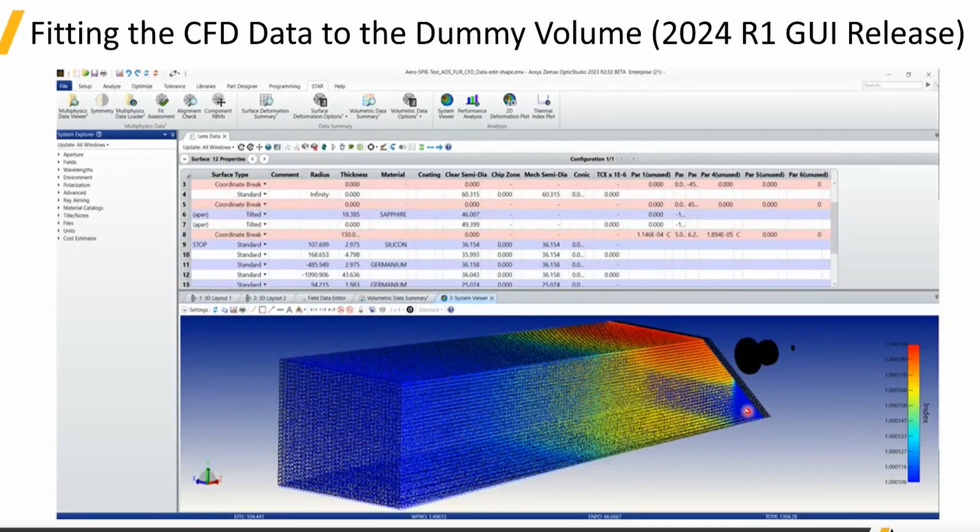
Task: Select the SAPPHIRE material cell
Action: pos(393,214)
